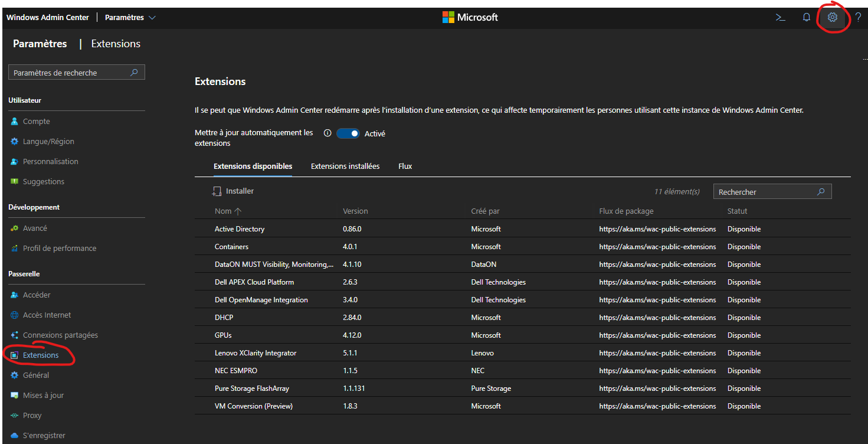This screenshot has width=868, height=444.
Task: Expand the Paramètres dropdown in header
Action: click(x=130, y=17)
